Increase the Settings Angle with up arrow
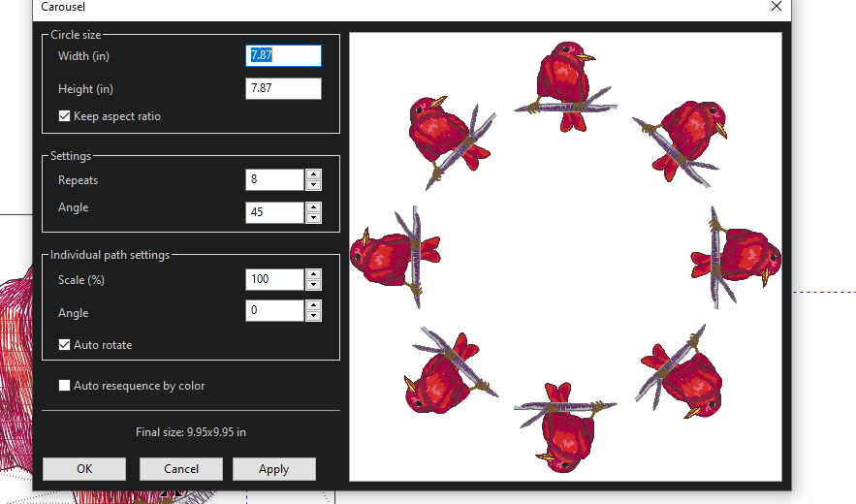The width and height of the screenshot is (856, 504). (x=313, y=207)
